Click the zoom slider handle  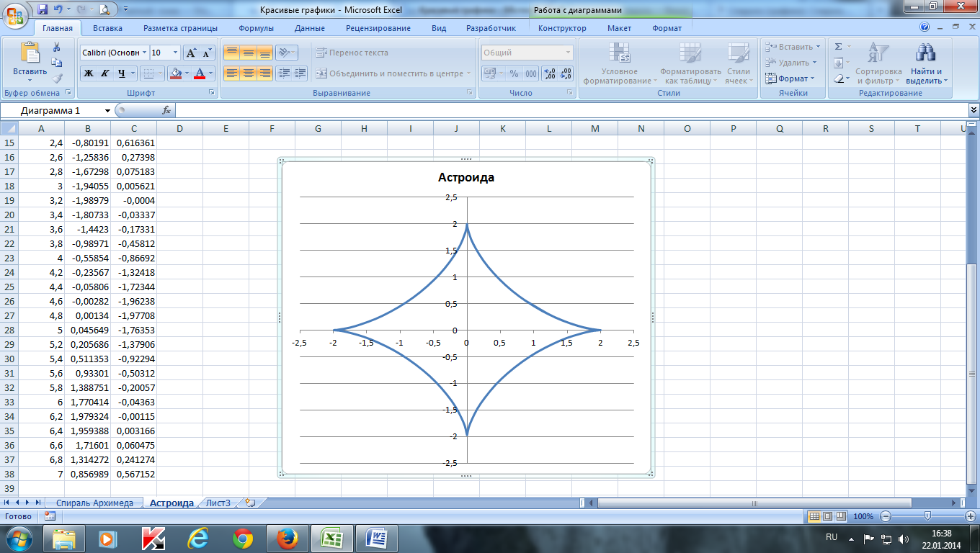[927, 516]
